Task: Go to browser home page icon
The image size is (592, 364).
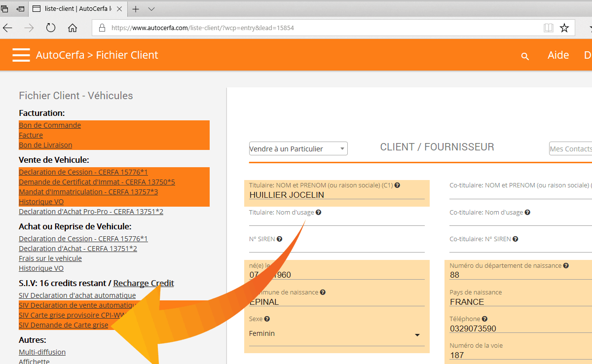Action: [73, 28]
